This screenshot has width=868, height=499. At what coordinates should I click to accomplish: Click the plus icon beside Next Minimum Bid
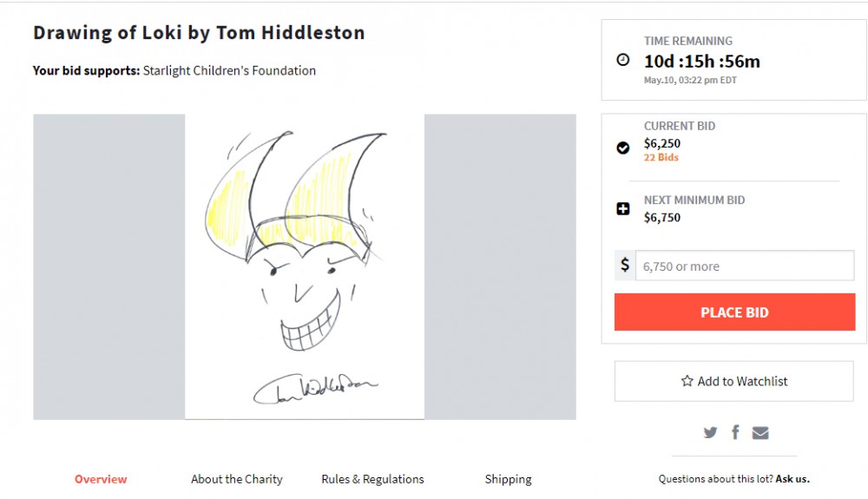(623, 208)
